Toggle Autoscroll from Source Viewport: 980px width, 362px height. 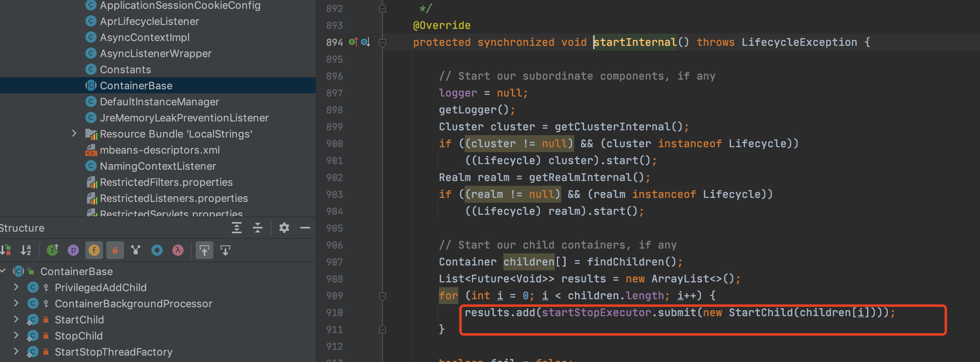pos(225,250)
